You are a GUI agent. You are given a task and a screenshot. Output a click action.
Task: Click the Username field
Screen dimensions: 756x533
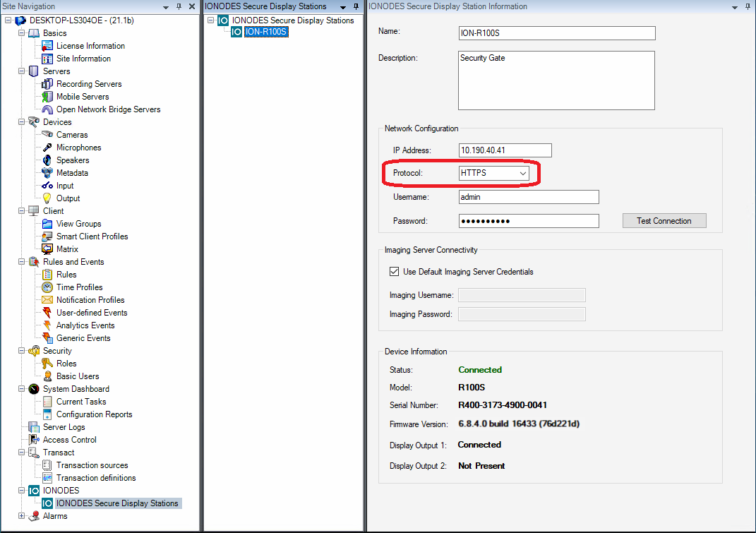529,197
